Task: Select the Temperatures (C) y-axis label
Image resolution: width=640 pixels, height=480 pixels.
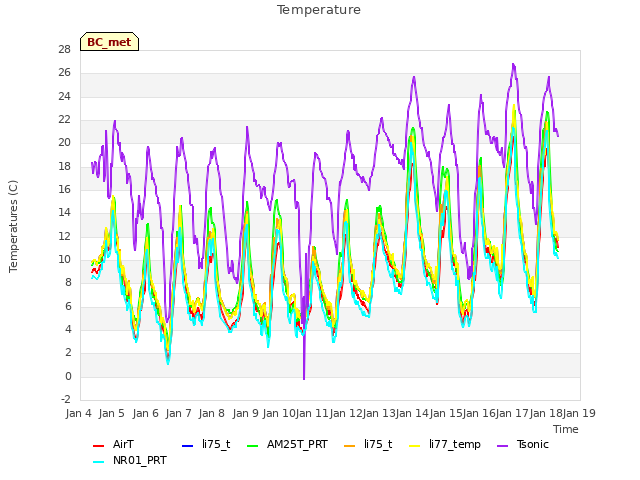Action: (x=13, y=226)
